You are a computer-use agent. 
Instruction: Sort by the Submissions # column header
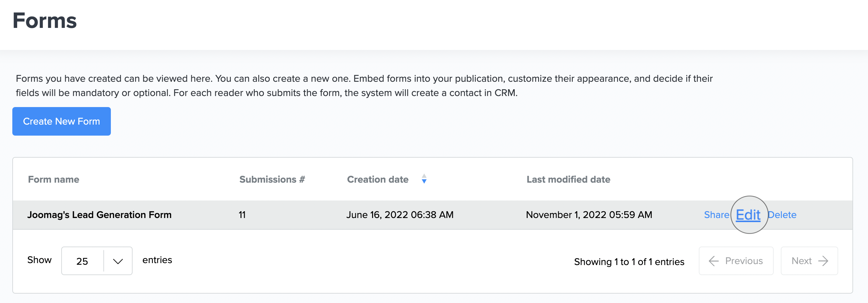(x=272, y=179)
